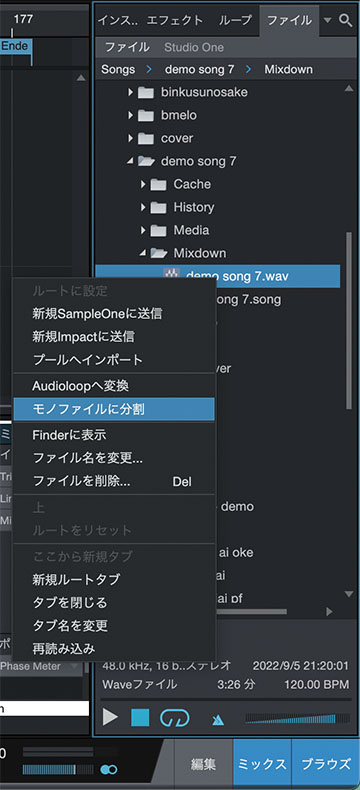This screenshot has width=360, height=790.
Task: Expand the Cache folder
Action: [143, 184]
